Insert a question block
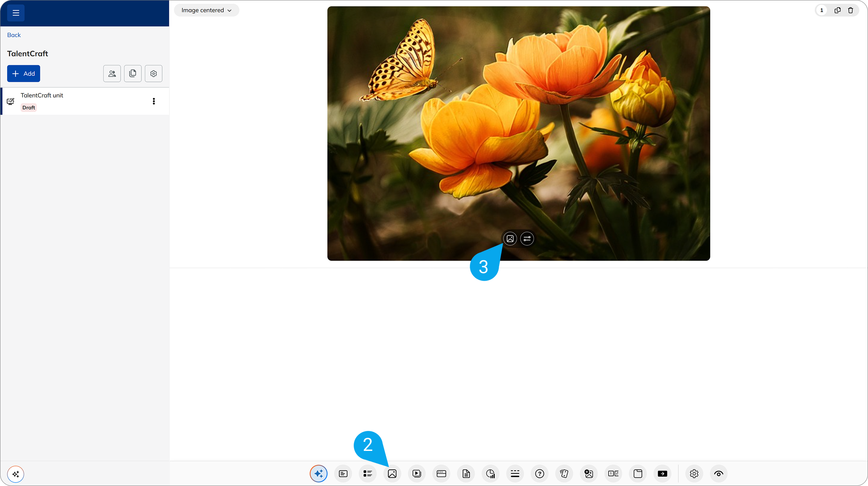 (x=540, y=474)
